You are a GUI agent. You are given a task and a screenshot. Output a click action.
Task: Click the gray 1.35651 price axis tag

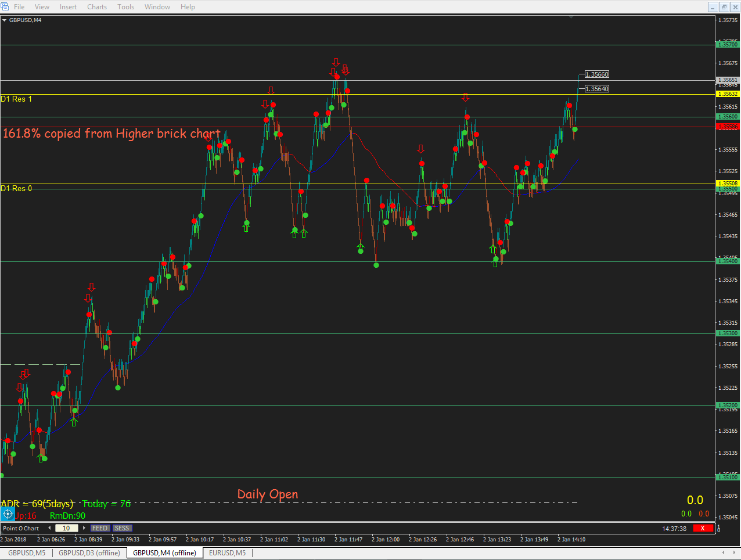(728, 80)
